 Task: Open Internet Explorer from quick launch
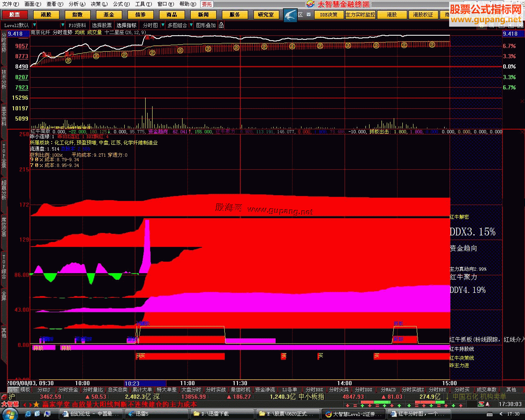pyautogui.click(x=29, y=414)
